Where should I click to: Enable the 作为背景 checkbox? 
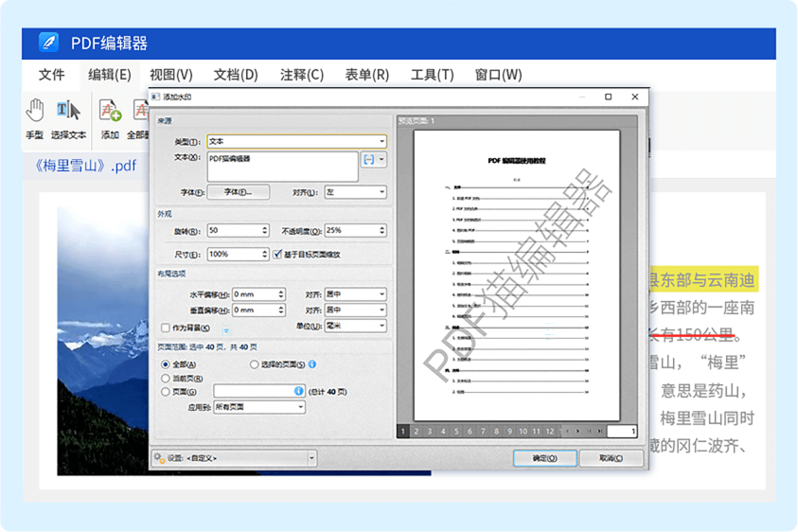coord(166,328)
